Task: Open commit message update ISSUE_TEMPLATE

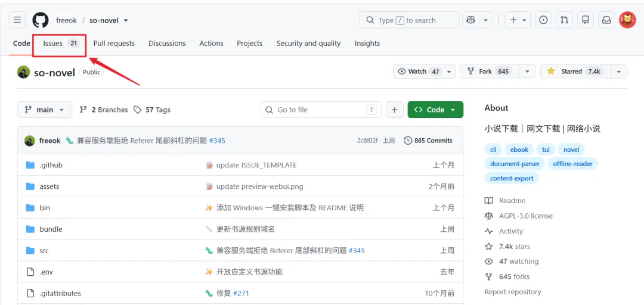Action: 256,165
